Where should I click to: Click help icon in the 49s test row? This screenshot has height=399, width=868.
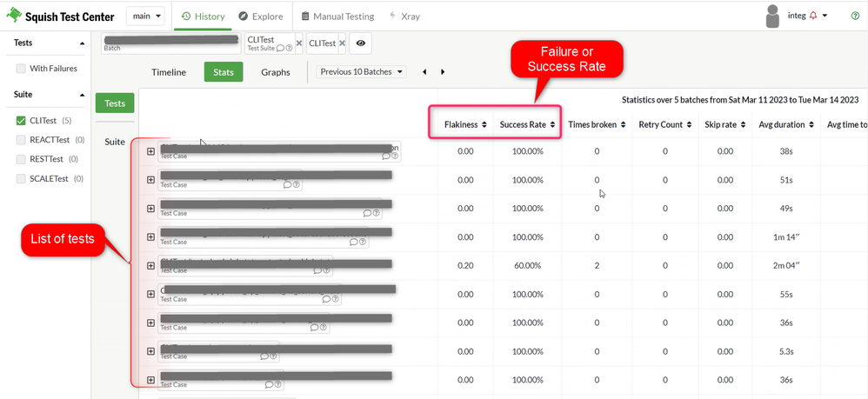pos(377,213)
